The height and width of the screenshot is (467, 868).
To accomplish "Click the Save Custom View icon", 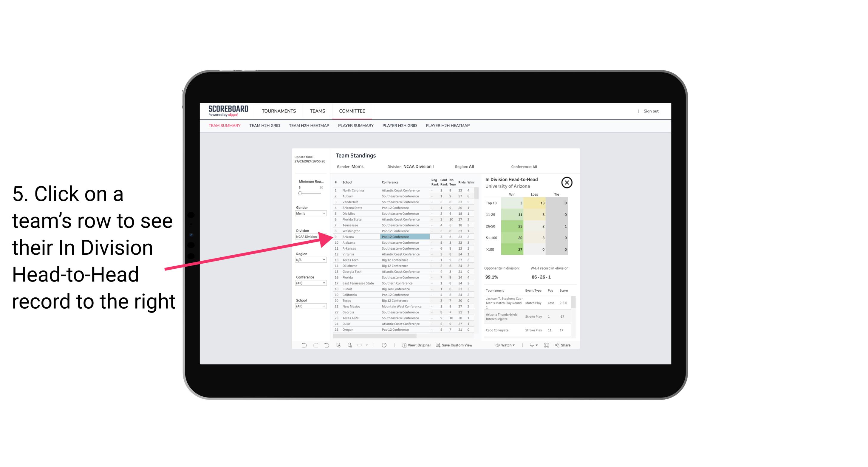I will (x=438, y=345).
